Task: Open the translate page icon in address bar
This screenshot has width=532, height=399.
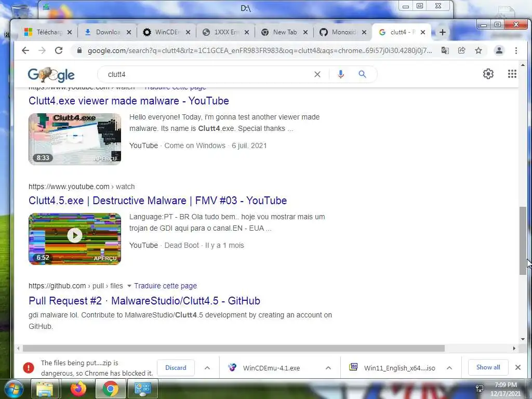Action: [x=445, y=50]
